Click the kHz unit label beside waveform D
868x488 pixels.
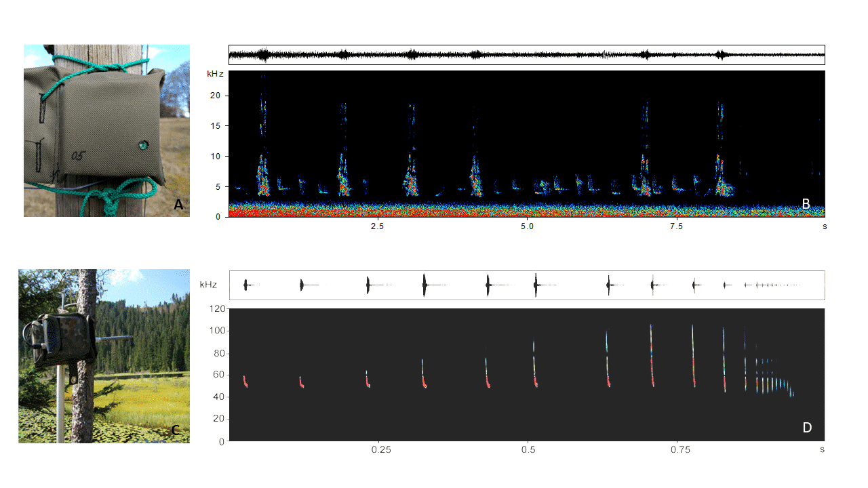click(x=208, y=285)
